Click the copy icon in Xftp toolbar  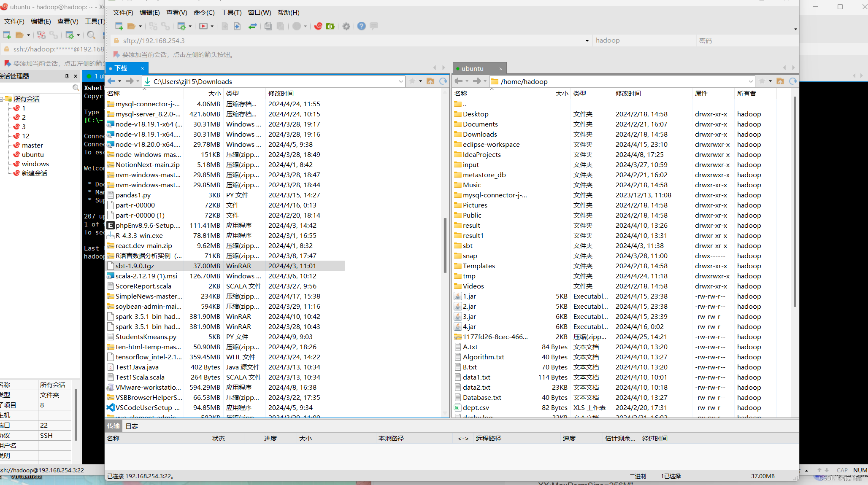point(268,26)
